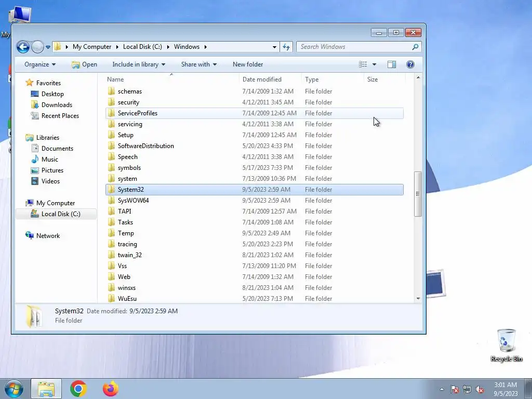Launch Firefox from the taskbar
Image resolution: width=532 pixels, height=399 pixels.
point(111,389)
